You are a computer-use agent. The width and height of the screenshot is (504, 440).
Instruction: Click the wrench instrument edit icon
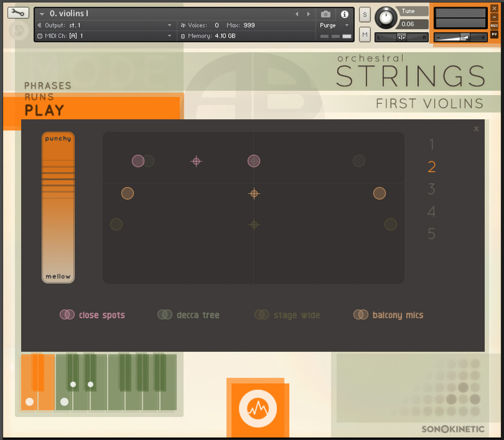(18, 13)
